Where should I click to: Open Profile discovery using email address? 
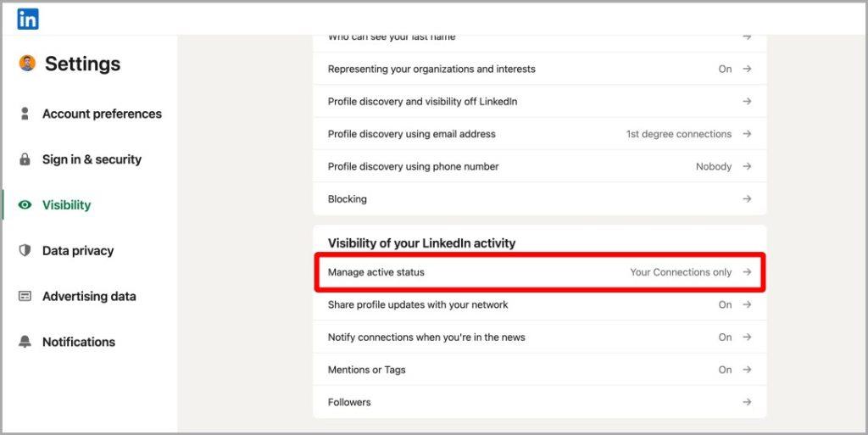[540, 134]
